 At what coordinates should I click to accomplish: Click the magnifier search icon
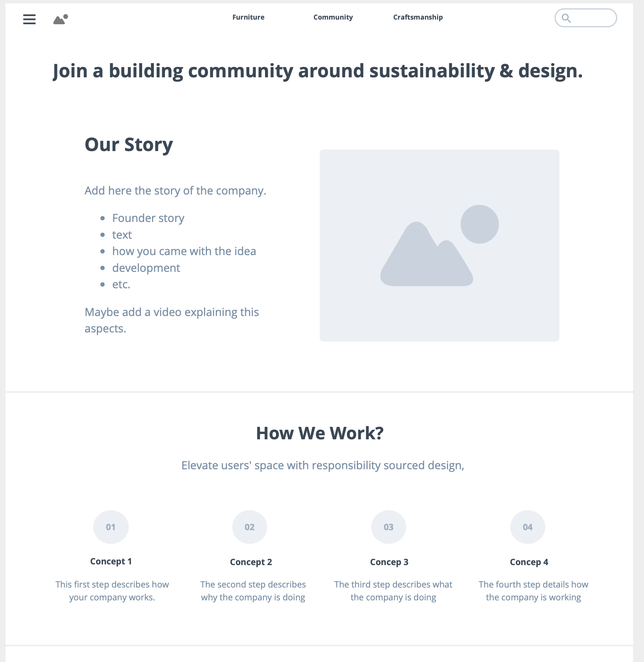(x=566, y=18)
